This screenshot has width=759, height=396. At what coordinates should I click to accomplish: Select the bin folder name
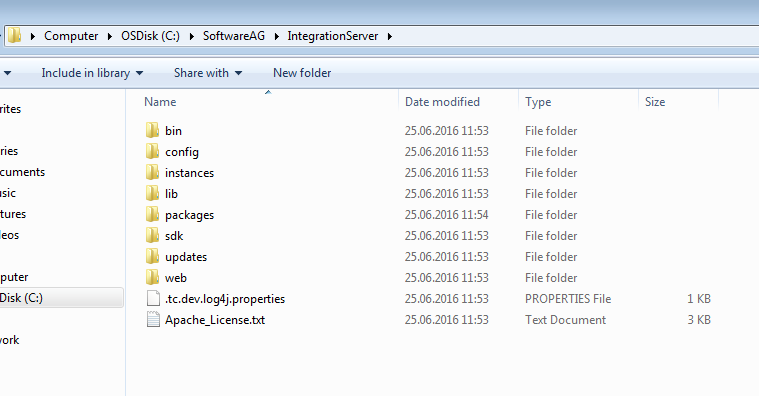click(x=173, y=131)
